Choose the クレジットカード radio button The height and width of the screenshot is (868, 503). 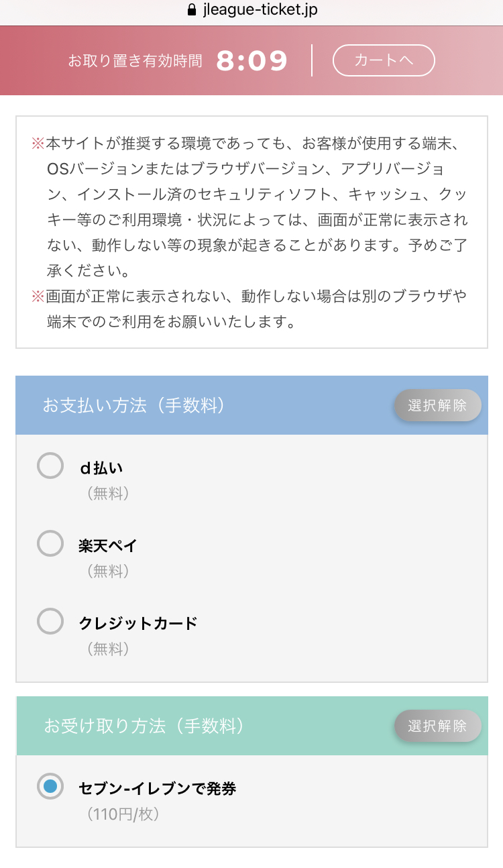(x=50, y=621)
